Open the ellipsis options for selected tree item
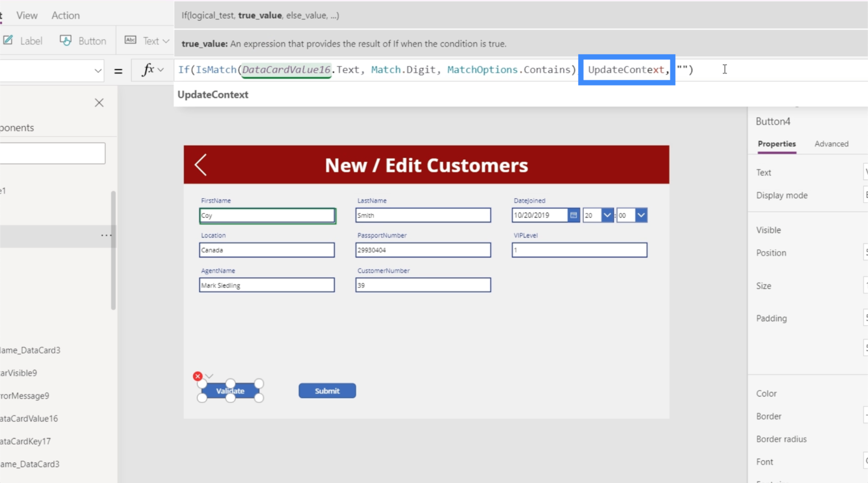The height and width of the screenshot is (483, 868). [x=106, y=235]
